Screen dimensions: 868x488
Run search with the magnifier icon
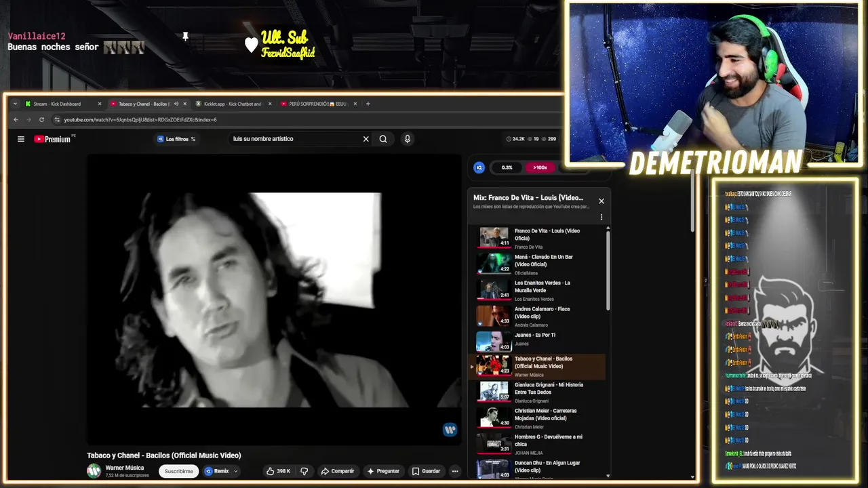tap(383, 139)
